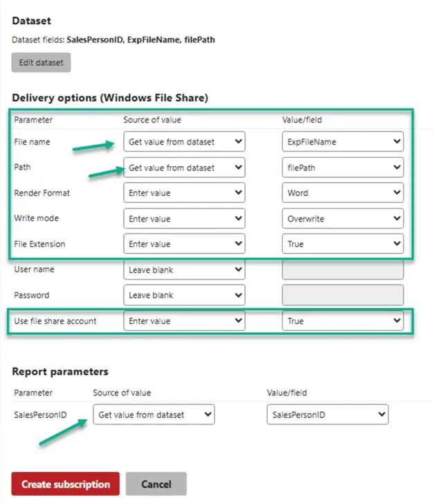
Task: Click the Cancel button
Action: pyautogui.click(x=156, y=484)
